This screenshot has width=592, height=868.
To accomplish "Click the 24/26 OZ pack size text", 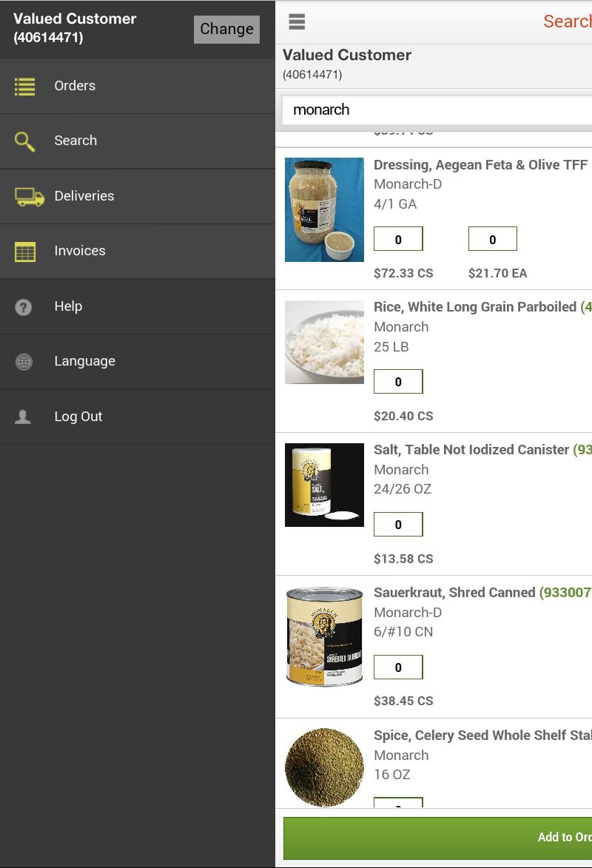I will 403,489.
